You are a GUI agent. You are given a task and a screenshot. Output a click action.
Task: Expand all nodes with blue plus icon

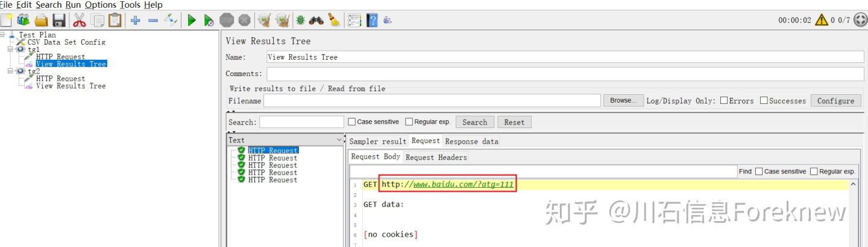(x=136, y=21)
